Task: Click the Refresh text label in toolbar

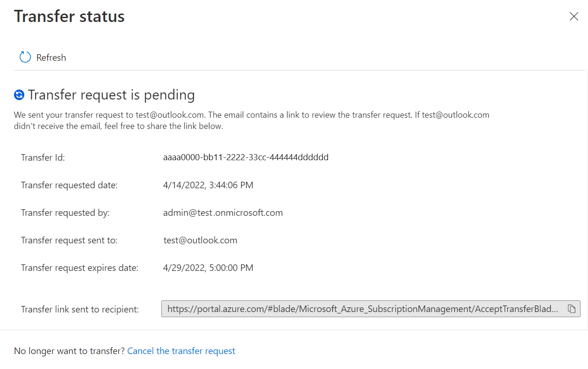Action: 51,57
